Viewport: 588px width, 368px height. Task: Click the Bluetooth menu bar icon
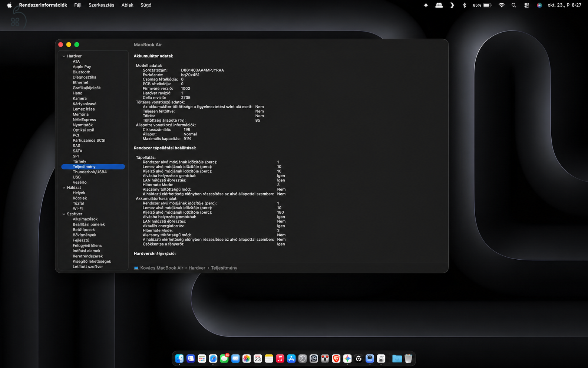pyautogui.click(x=464, y=5)
